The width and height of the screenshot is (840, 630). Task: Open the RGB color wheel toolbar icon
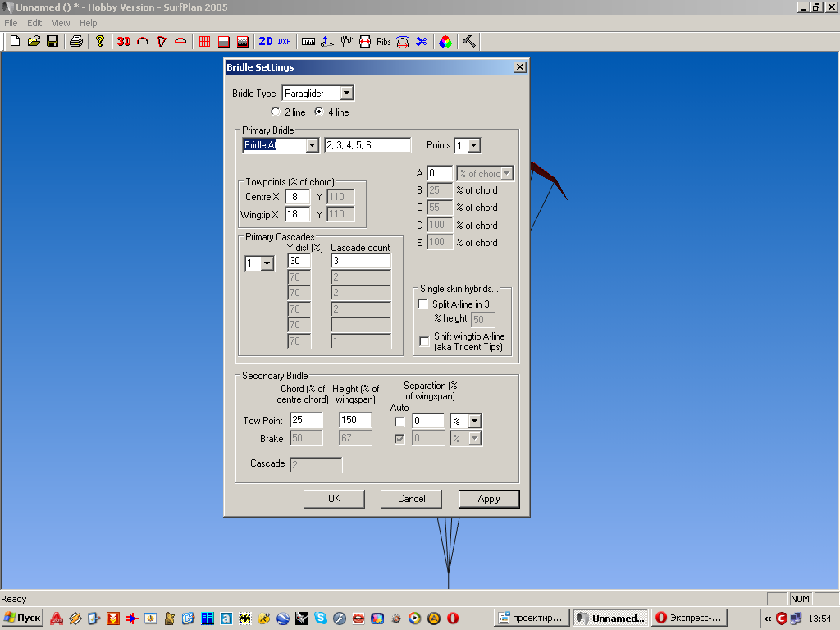pos(445,41)
